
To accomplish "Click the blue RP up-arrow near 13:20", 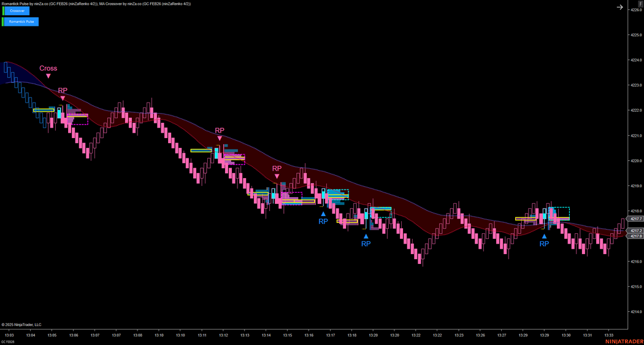I will pyautogui.click(x=366, y=236).
